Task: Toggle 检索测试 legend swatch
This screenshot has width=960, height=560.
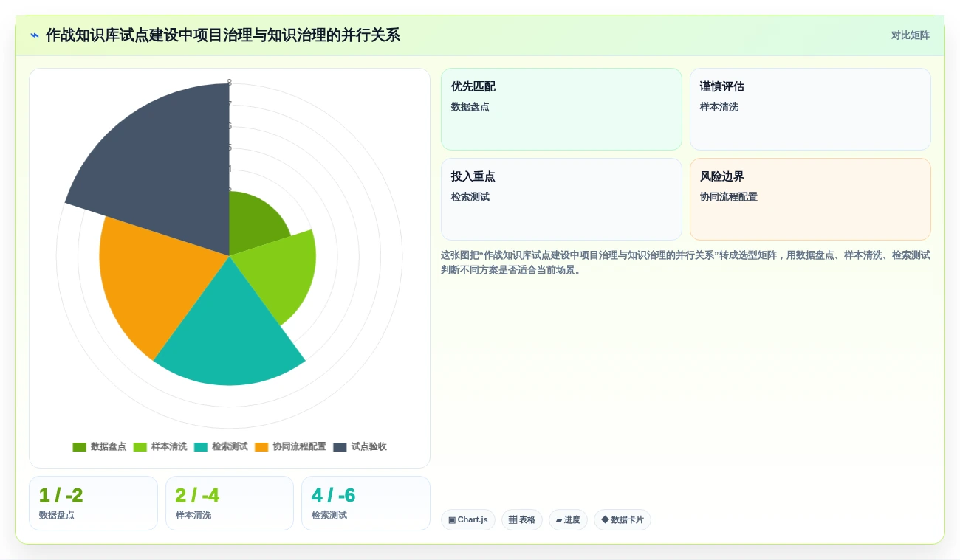Action: [201, 447]
